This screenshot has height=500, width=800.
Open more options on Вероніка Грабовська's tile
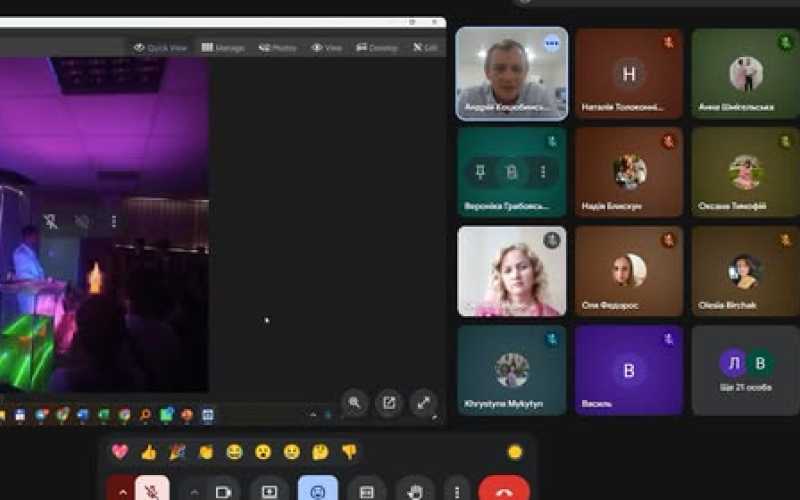coord(543,172)
